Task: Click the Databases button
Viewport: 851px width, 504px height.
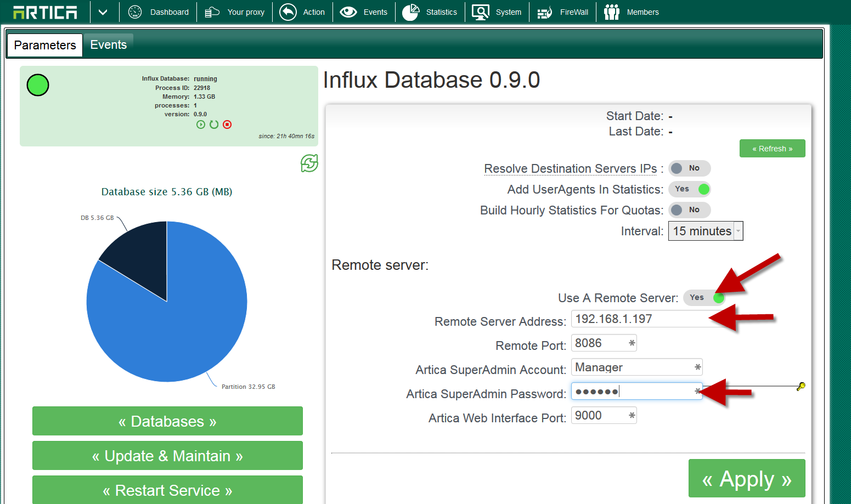Action: [x=167, y=421]
